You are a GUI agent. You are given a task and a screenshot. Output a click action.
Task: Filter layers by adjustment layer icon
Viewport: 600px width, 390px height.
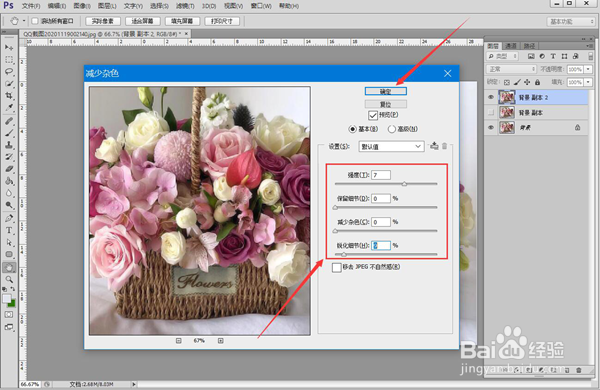click(542, 56)
